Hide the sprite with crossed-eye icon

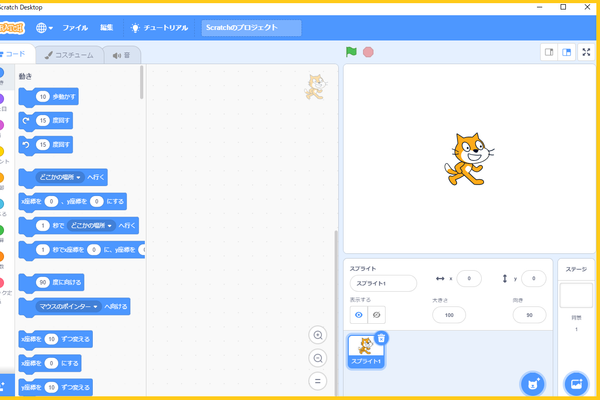(377, 315)
